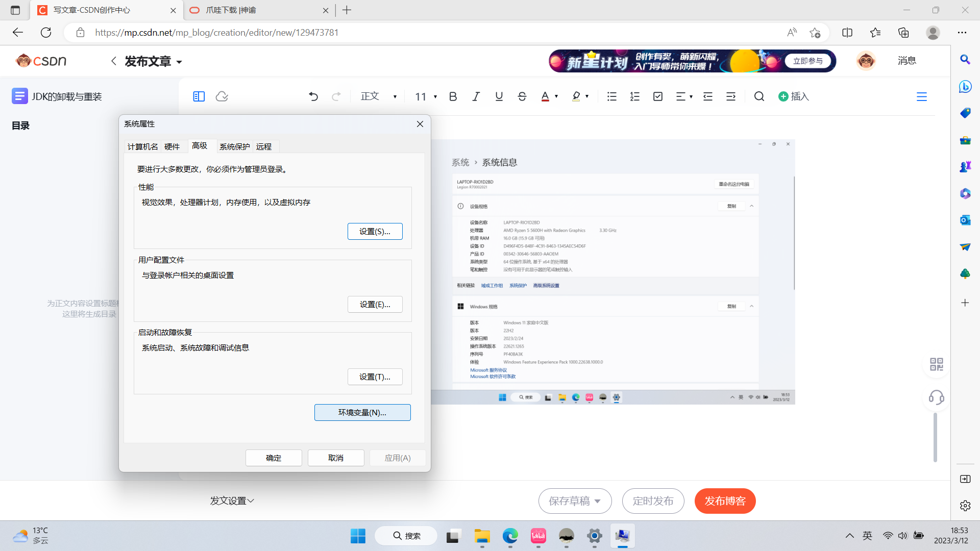This screenshot has width=980, height=551.
Task: Toggle the outline sidebar panel icon
Action: coord(199,96)
